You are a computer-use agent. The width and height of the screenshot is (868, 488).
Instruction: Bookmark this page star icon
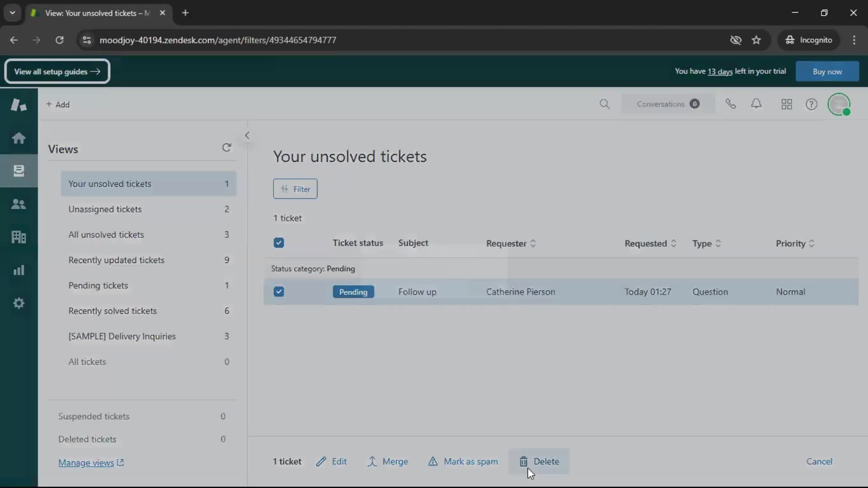[x=756, y=40]
